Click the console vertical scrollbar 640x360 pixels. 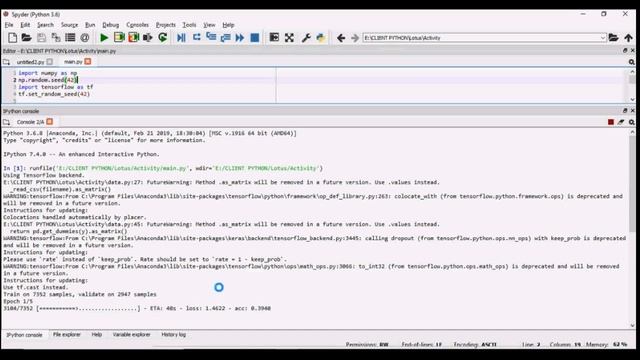pyautogui.click(x=632, y=229)
